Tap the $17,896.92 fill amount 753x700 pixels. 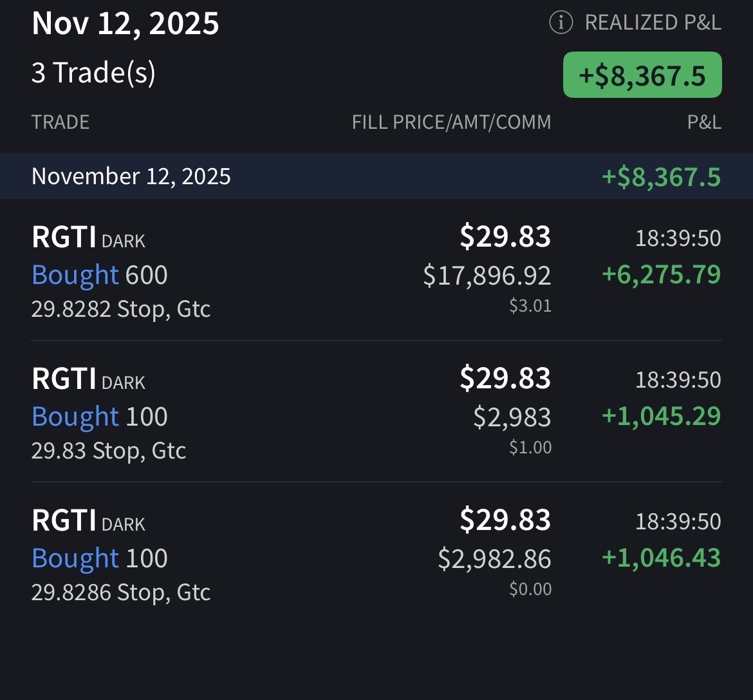pos(487,276)
